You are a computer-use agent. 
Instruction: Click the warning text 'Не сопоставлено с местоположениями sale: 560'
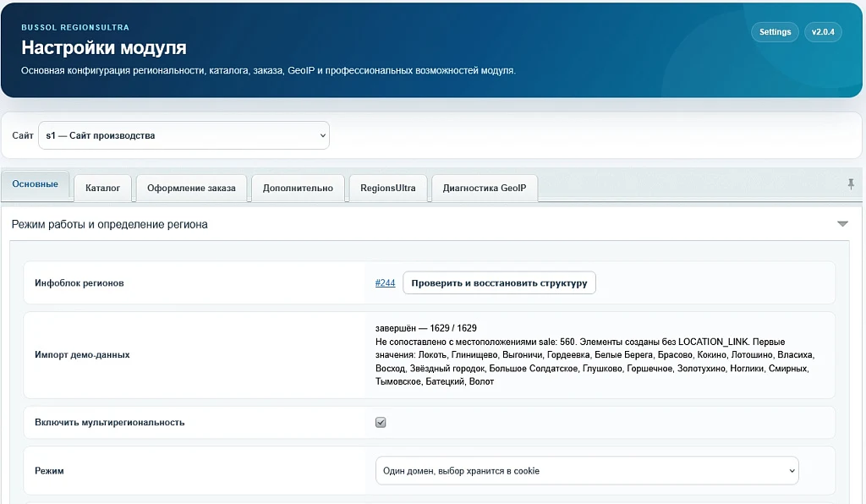[x=475, y=342]
